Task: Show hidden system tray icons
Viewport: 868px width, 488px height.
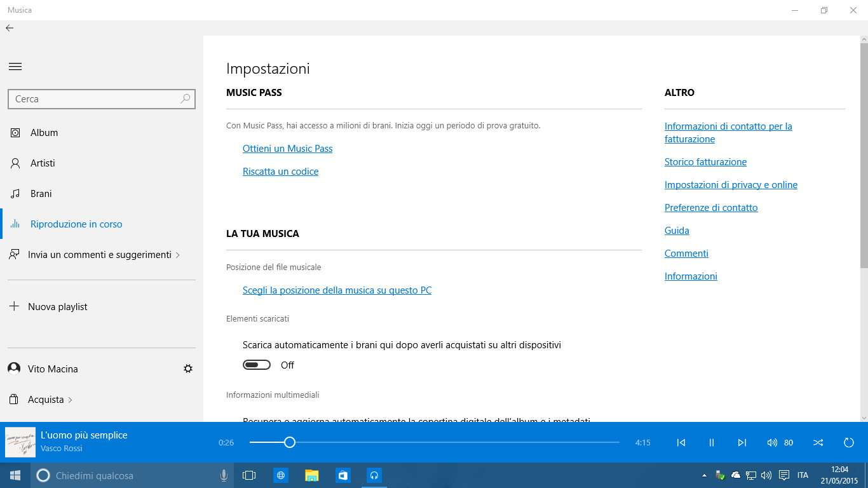Action: coord(704,475)
